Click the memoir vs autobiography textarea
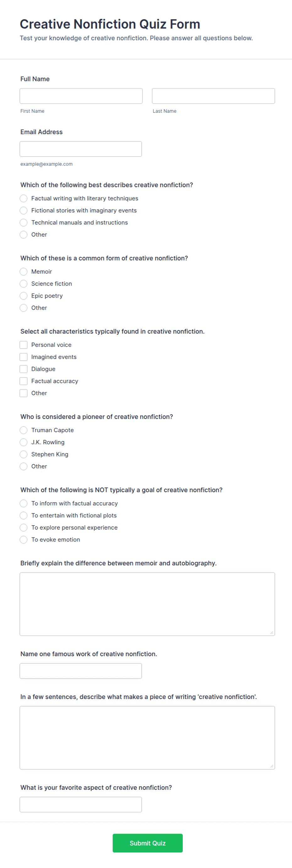292x868 pixels. point(147,604)
